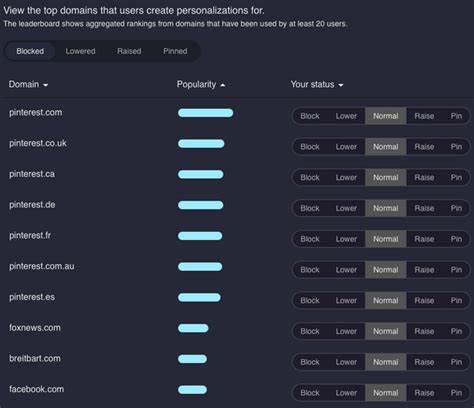Screen dimensions: 474x408
Task: Select the foxnews.com domain name
Action: point(35,328)
